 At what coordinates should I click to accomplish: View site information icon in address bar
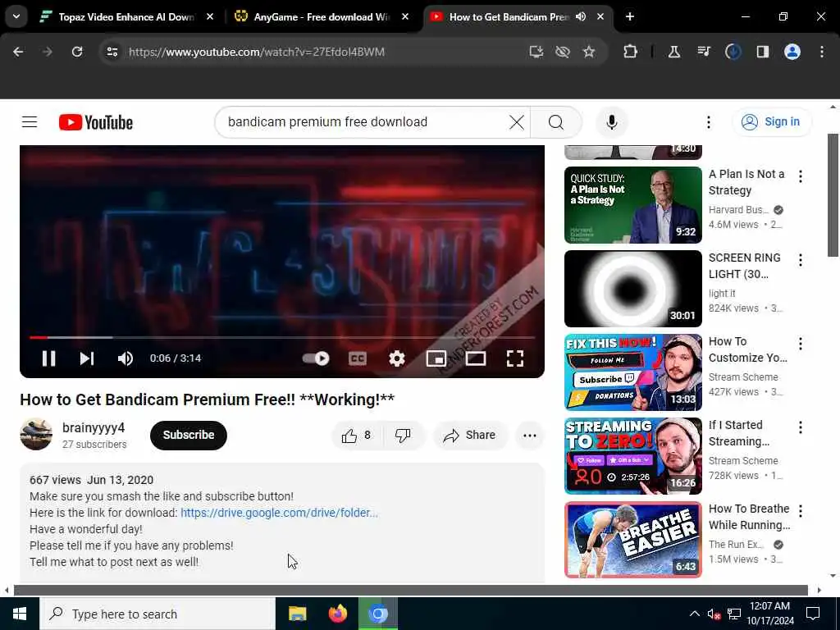[112, 52]
